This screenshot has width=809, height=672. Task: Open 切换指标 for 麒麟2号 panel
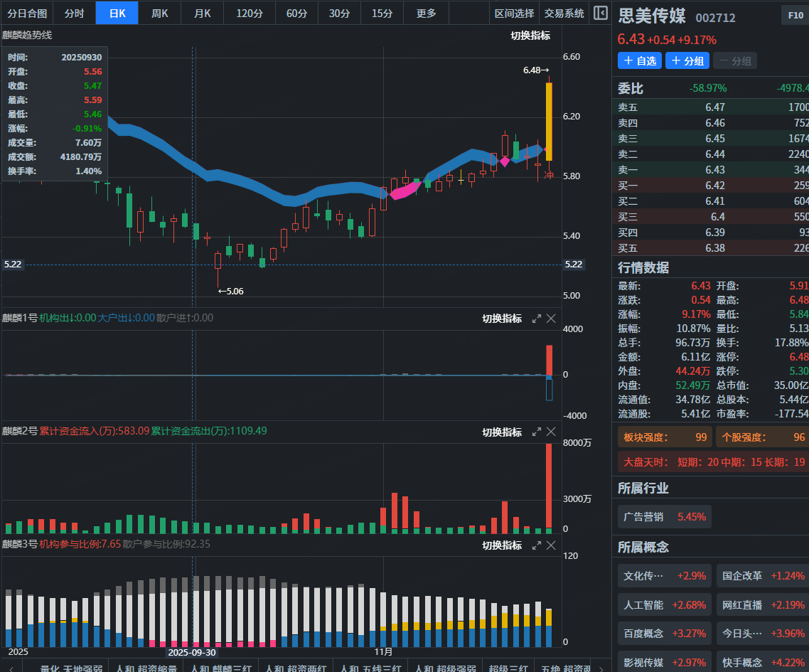[x=502, y=432]
